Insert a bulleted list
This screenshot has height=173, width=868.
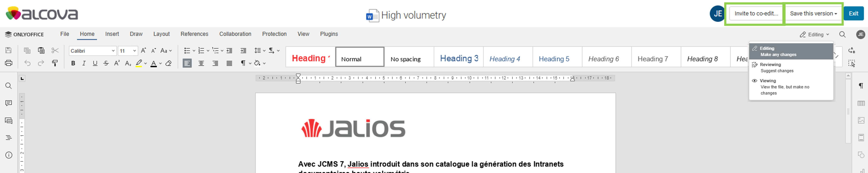[x=187, y=51]
